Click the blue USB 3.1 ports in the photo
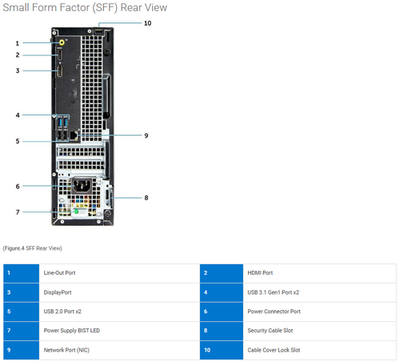The width and height of the screenshot is (400, 362). tap(63, 123)
